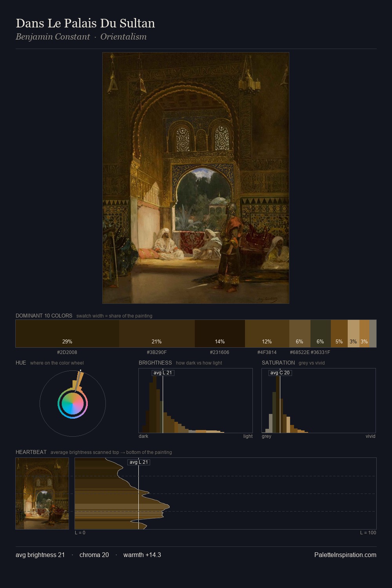Click the "avg L 21" label in Brightness chart
This screenshot has height=588, width=392.
pos(163,373)
